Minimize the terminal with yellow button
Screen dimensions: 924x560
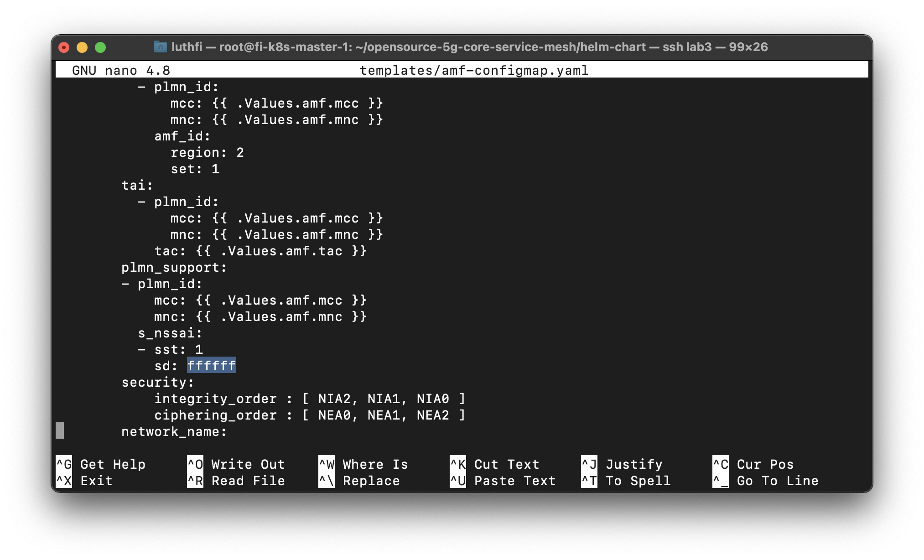click(x=82, y=47)
